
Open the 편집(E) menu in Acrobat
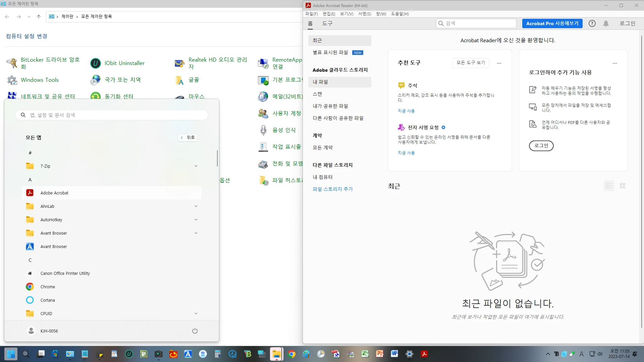329,14
